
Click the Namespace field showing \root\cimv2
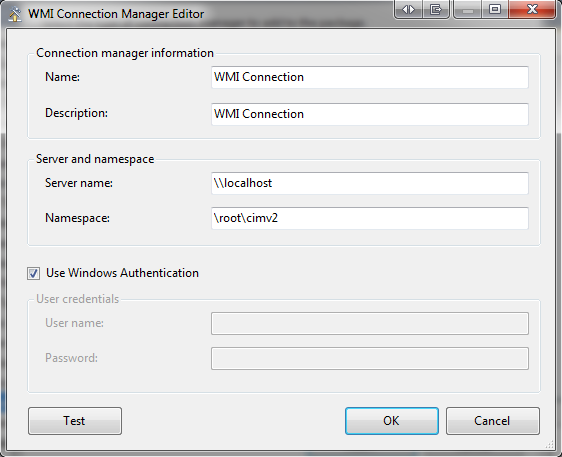tap(370, 218)
